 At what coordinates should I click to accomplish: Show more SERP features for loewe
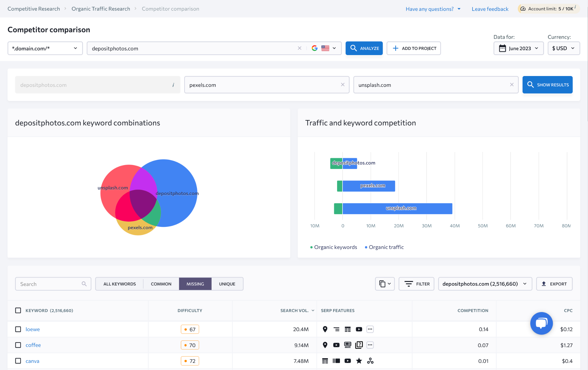370,329
